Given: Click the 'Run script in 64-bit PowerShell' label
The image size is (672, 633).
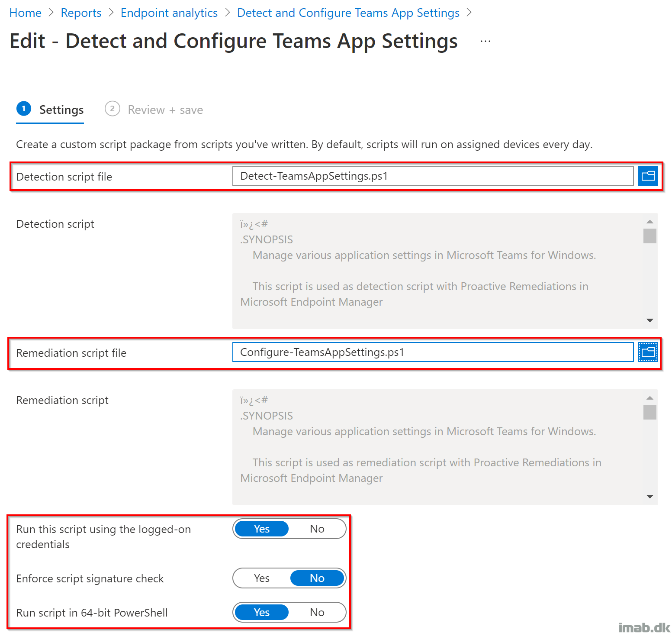Looking at the screenshot, I should coord(92,613).
